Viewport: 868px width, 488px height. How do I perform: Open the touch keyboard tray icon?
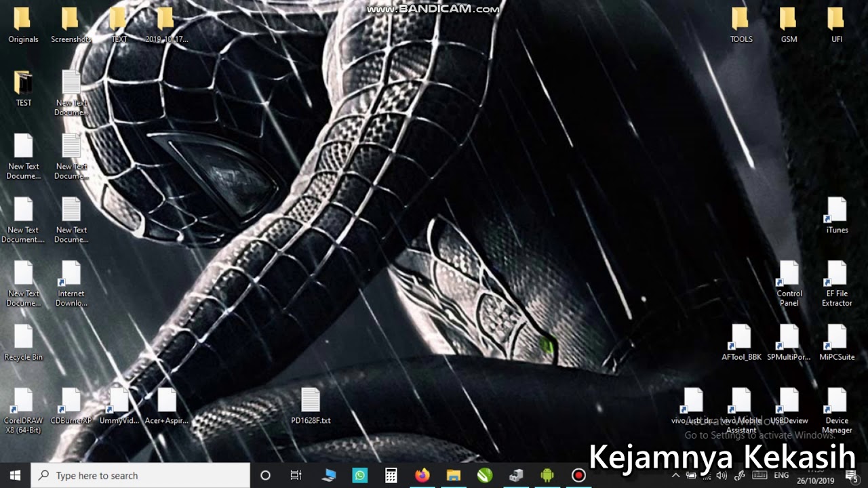click(759, 475)
